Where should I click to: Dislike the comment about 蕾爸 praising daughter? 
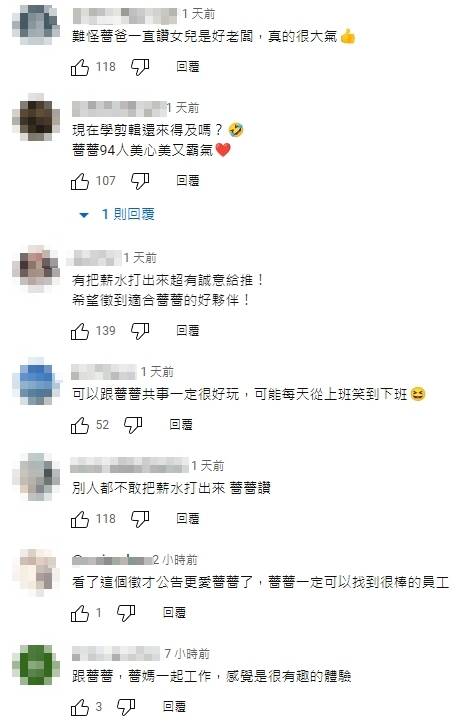(x=140, y=67)
